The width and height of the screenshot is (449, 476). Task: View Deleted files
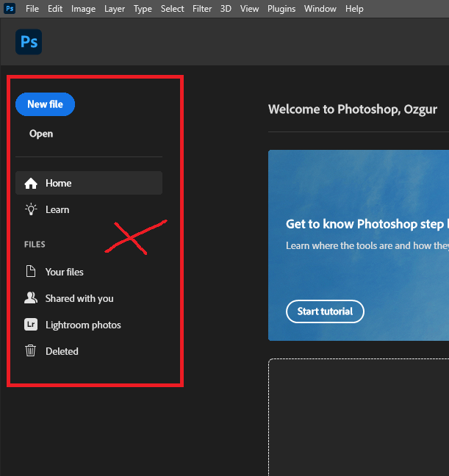pyautogui.click(x=62, y=351)
